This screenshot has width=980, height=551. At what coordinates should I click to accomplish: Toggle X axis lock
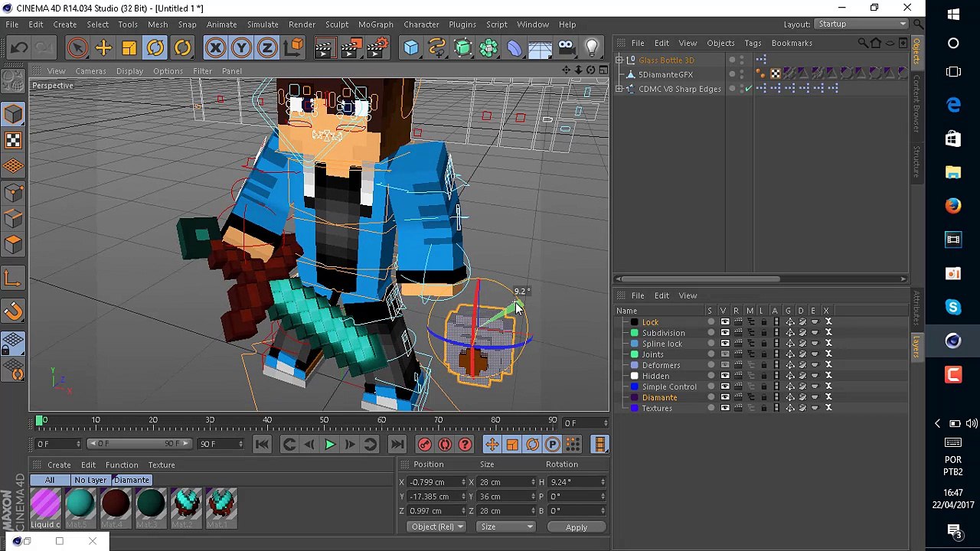[x=215, y=48]
